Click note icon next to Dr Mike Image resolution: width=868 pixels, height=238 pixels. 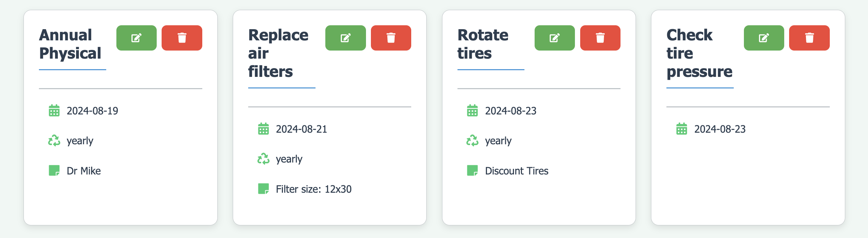click(54, 171)
